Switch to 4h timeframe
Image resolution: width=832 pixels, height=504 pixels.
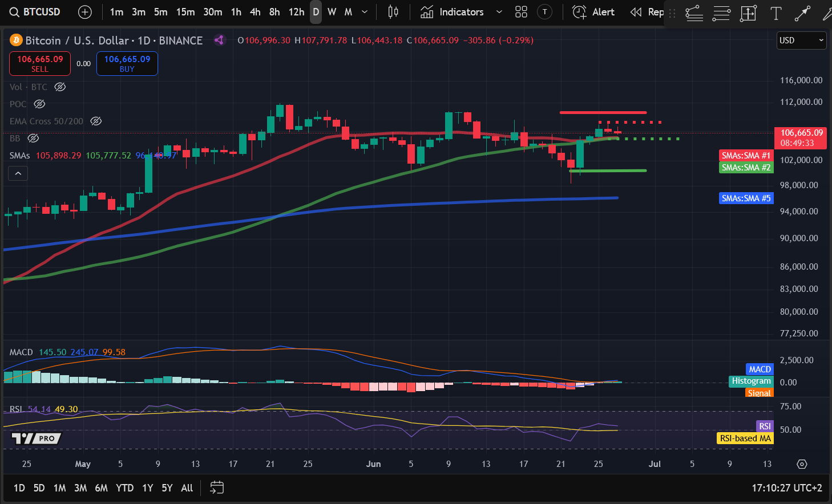click(255, 12)
